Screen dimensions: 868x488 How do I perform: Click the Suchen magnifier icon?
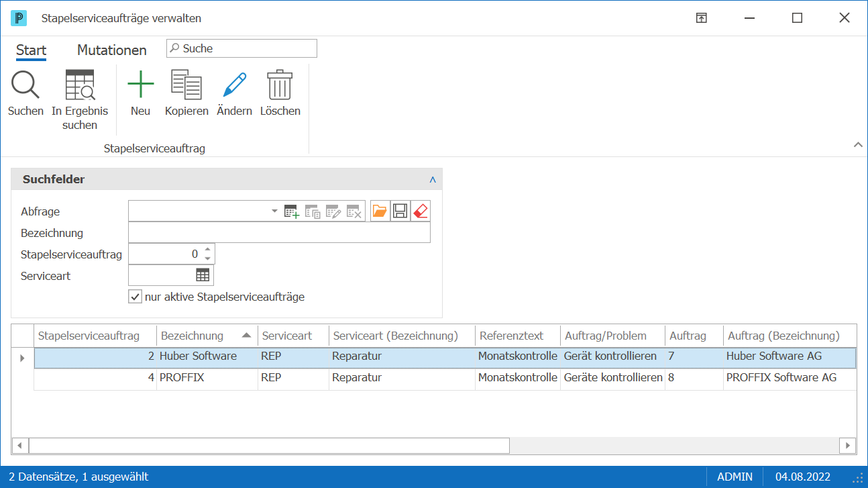(x=25, y=85)
